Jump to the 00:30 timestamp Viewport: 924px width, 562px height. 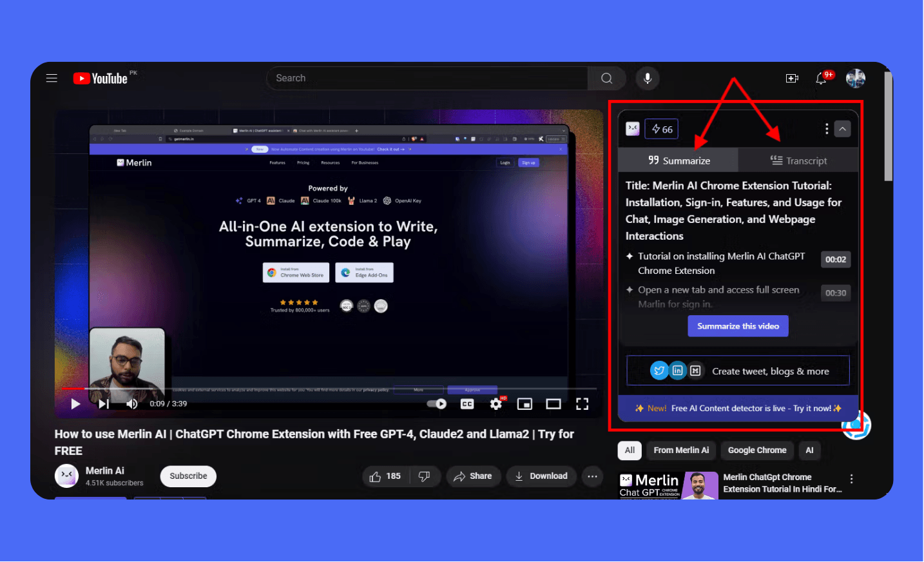point(836,293)
